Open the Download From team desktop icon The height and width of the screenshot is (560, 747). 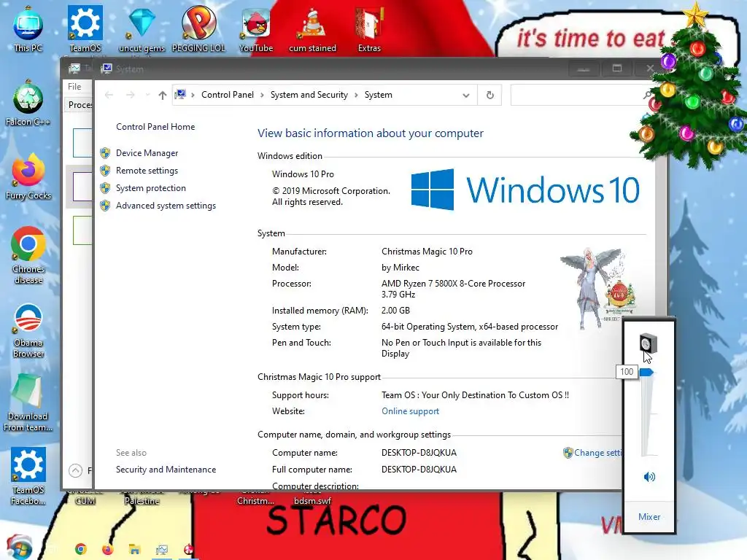click(28, 403)
